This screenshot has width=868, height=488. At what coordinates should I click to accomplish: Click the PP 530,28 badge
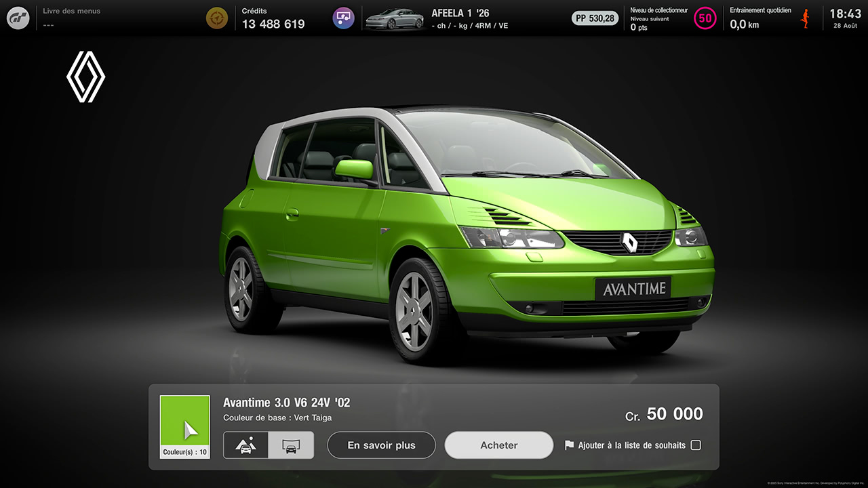[x=595, y=18]
